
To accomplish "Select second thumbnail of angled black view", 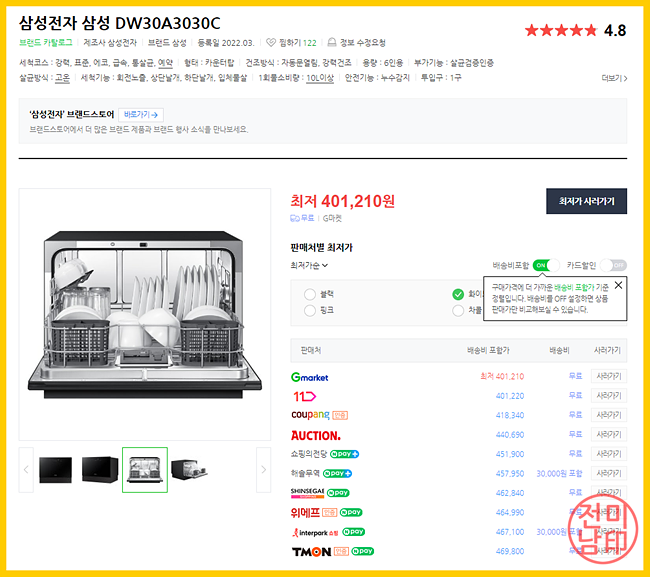I will [x=100, y=470].
